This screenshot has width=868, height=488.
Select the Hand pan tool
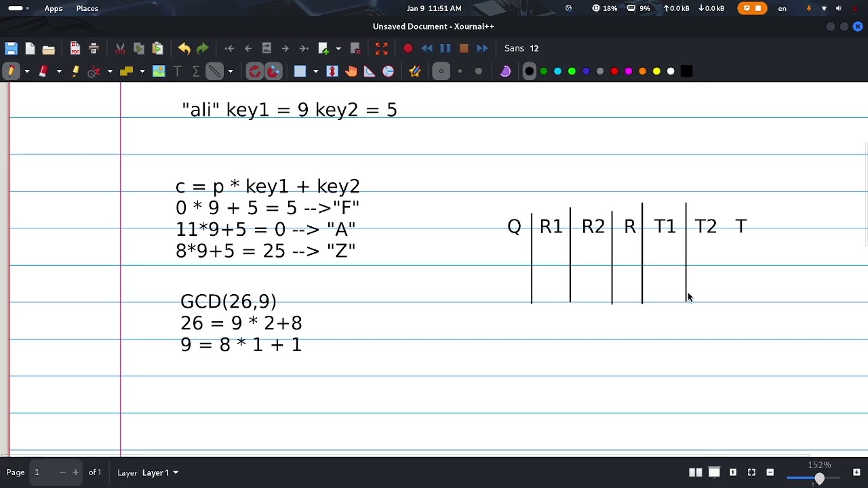coord(351,71)
